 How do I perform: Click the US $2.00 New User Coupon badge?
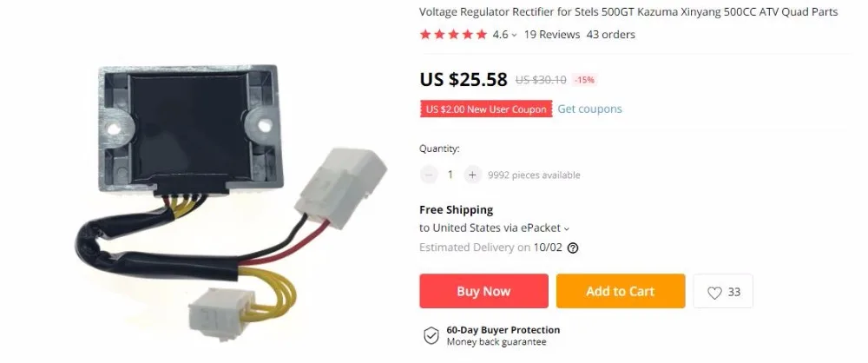pyautogui.click(x=486, y=109)
